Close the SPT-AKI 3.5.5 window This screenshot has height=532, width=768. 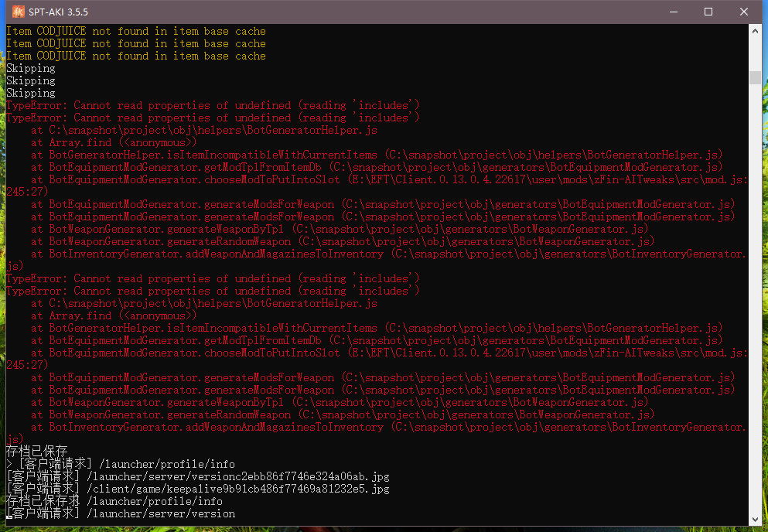coord(744,12)
